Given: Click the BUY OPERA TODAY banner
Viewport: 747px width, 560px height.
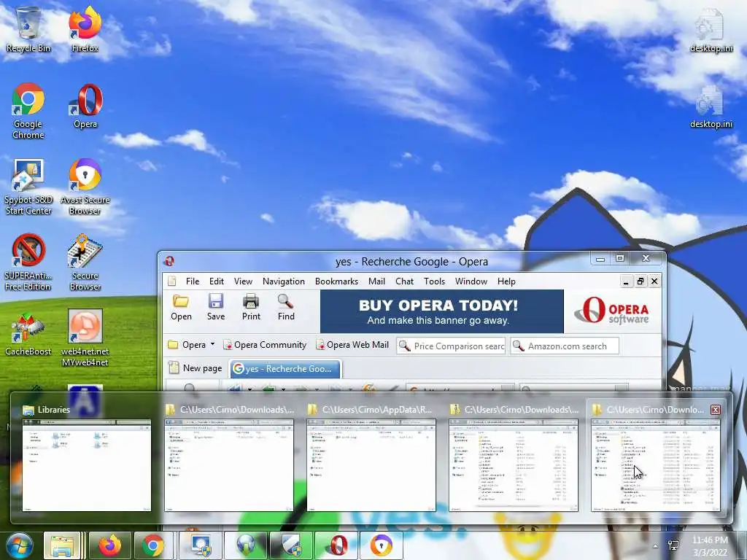Looking at the screenshot, I should coord(441,311).
